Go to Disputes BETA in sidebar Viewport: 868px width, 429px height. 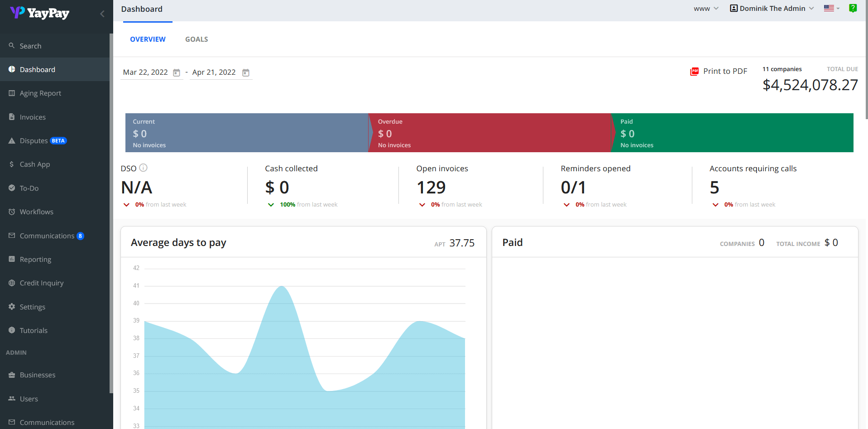54,140
